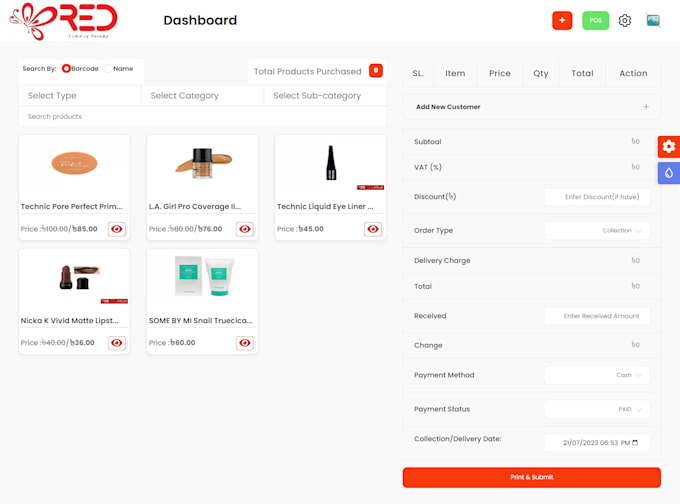Open the orange floating settings gear
The width and height of the screenshot is (680, 504).
click(x=669, y=147)
